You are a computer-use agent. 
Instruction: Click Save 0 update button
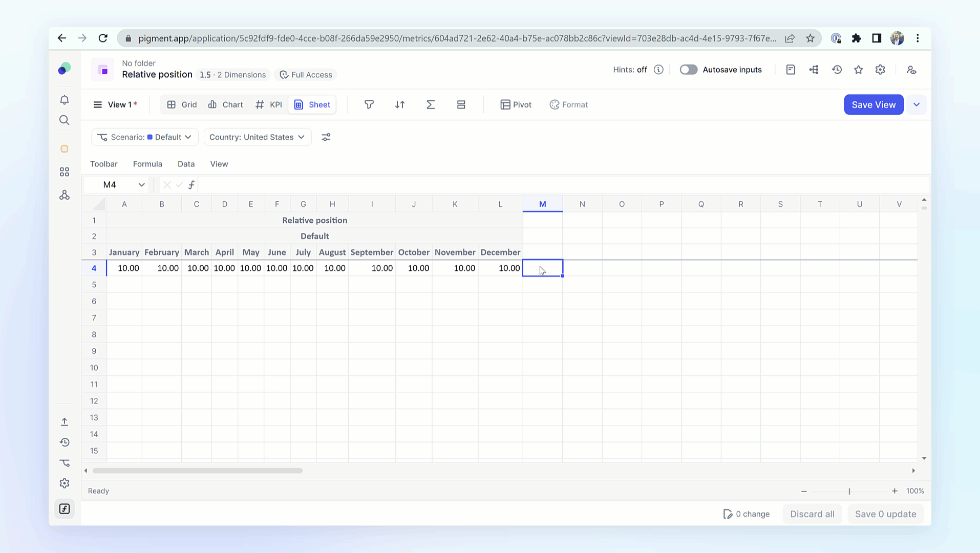pyautogui.click(x=886, y=514)
